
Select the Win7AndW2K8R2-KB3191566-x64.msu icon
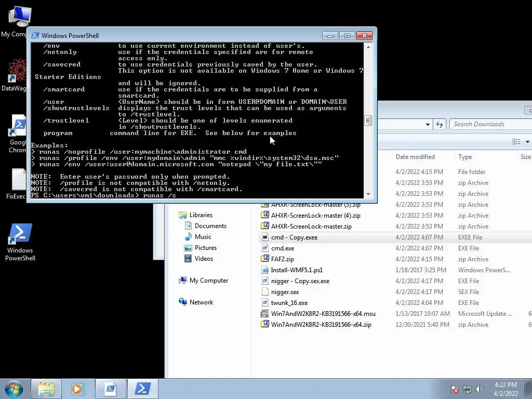click(x=265, y=313)
